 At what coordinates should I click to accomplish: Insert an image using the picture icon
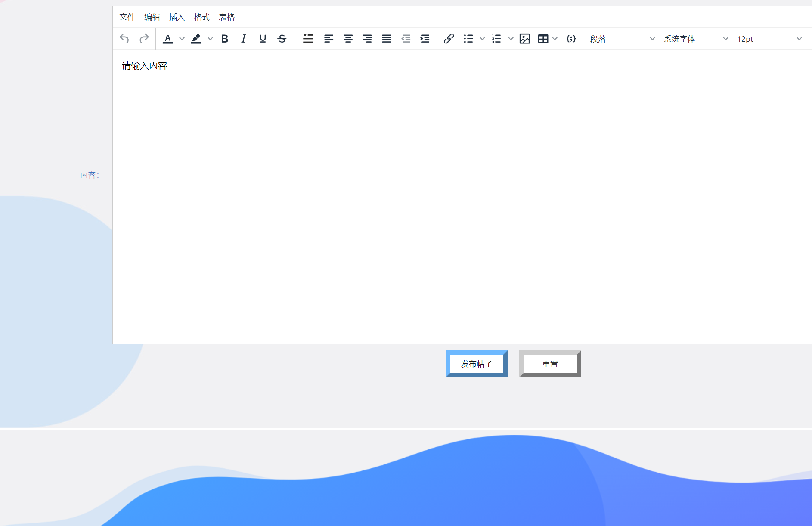tap(524, 39)
